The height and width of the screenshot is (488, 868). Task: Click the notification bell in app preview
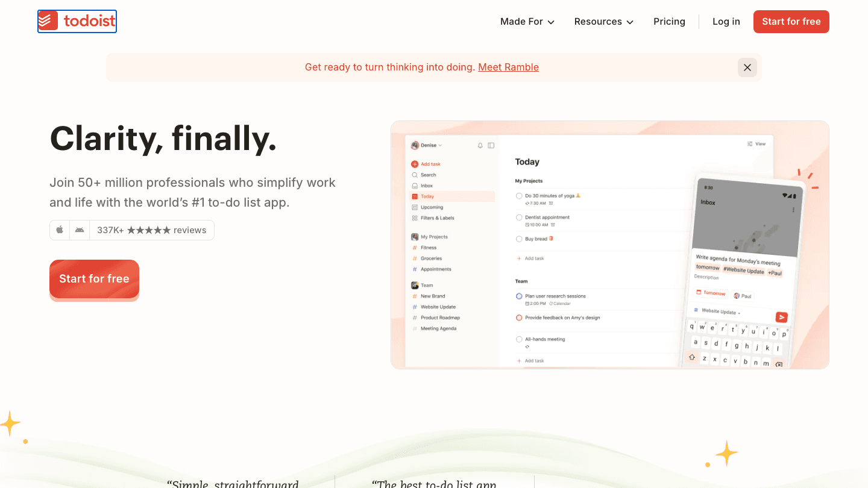[x=480, y=145]
